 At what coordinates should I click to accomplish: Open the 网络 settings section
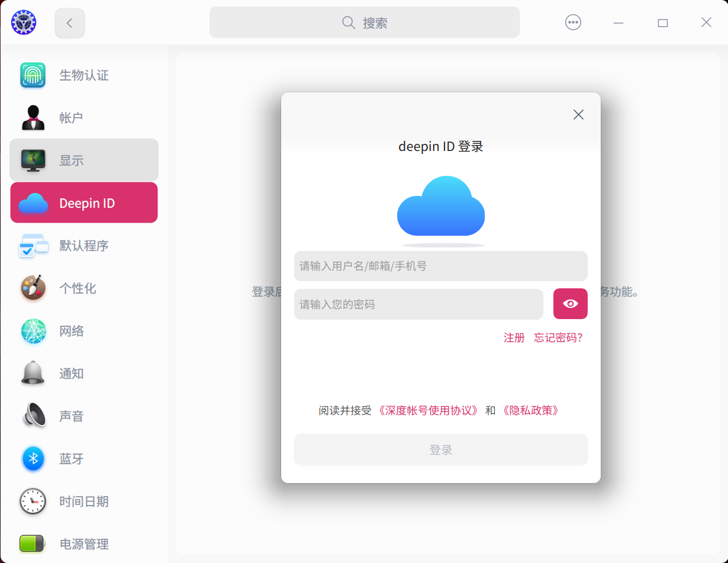click(84, 331)
